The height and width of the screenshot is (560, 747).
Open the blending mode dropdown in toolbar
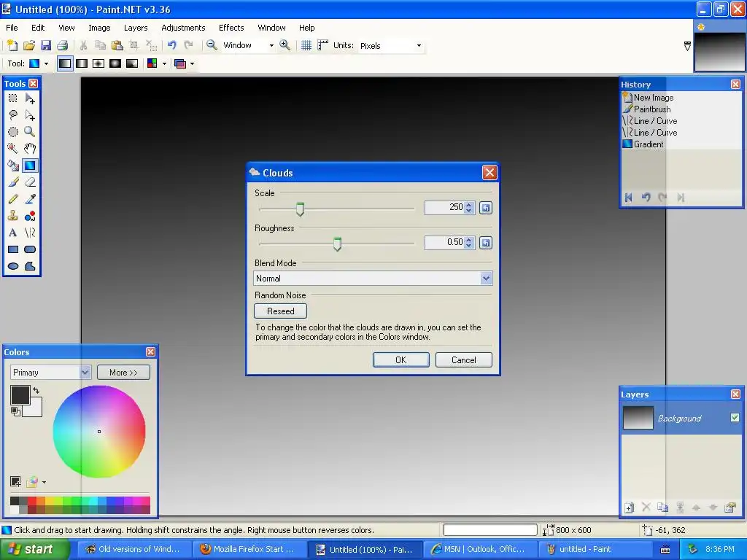[x=192, y=63]
